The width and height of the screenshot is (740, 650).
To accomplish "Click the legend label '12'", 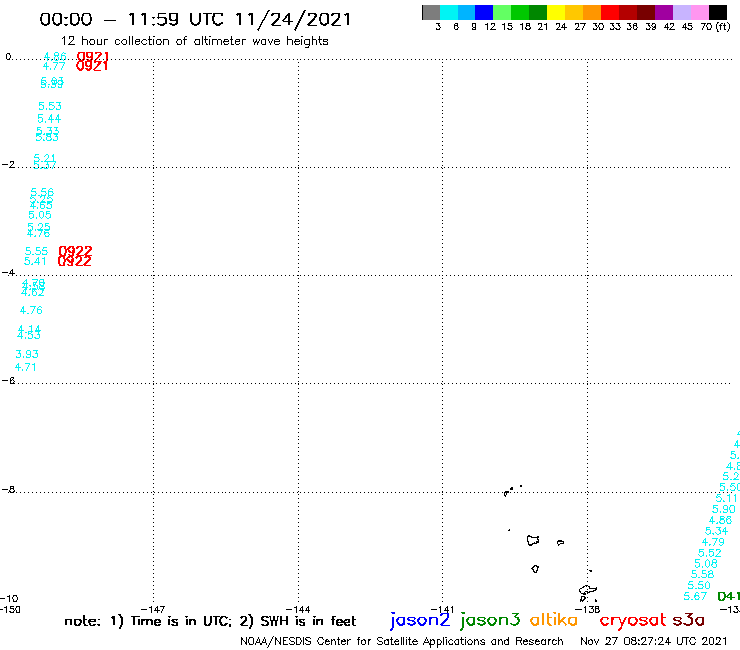I will coord(490,27).
